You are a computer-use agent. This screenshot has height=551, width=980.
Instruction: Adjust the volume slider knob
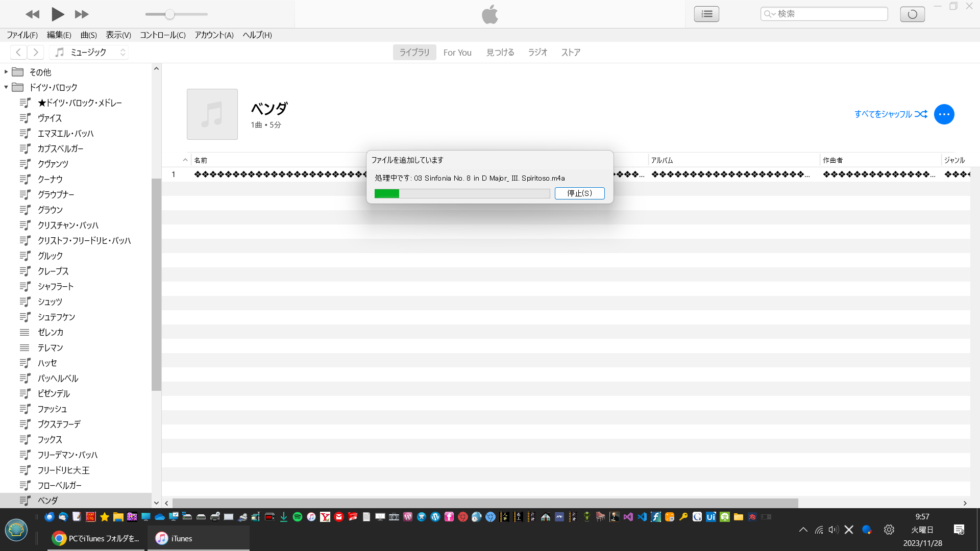[170, 14]
